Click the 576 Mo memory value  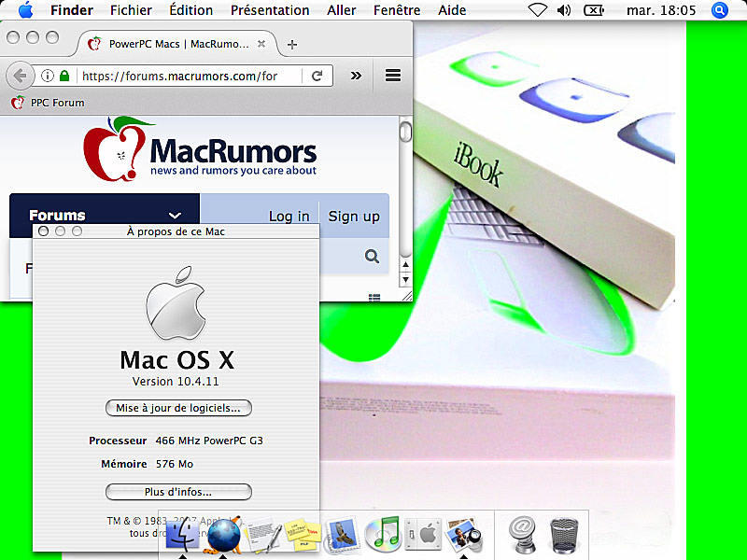pyautogui.click(x=175, y=464)
